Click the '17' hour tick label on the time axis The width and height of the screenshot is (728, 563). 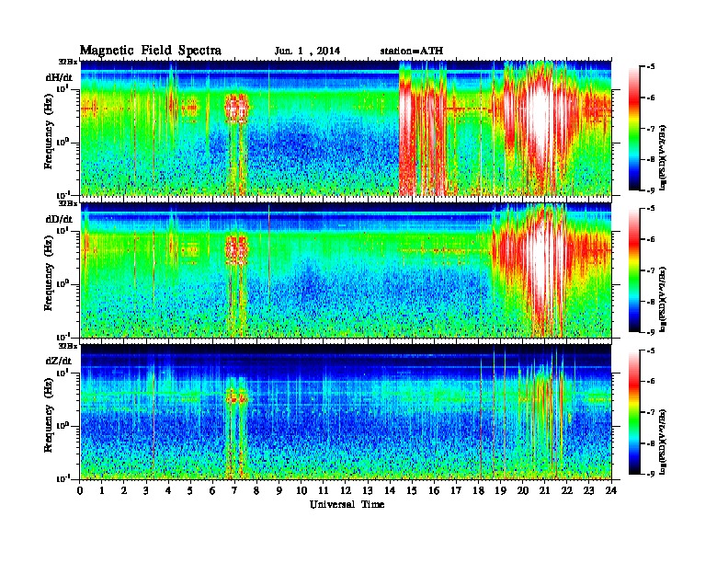click(456, 490)
